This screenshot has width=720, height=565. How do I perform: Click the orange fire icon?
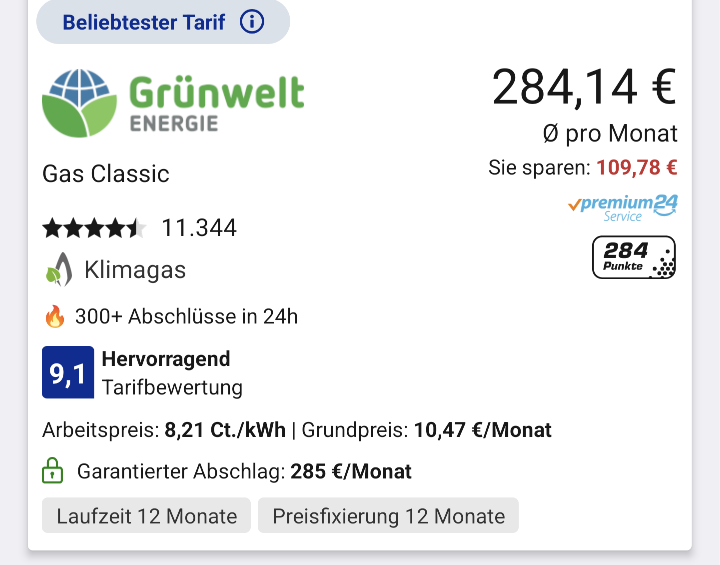pyautogui.click(x=54, y=317)
